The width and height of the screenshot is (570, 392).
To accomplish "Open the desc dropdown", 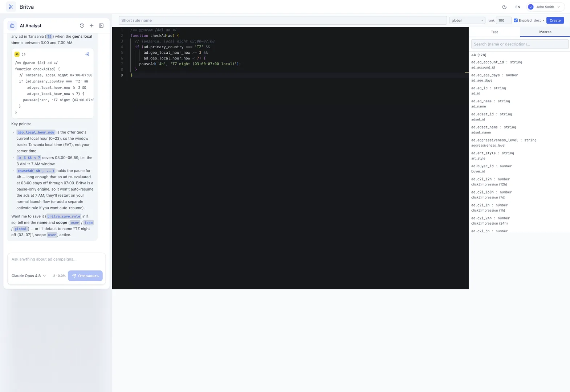I will click(539, 20).
